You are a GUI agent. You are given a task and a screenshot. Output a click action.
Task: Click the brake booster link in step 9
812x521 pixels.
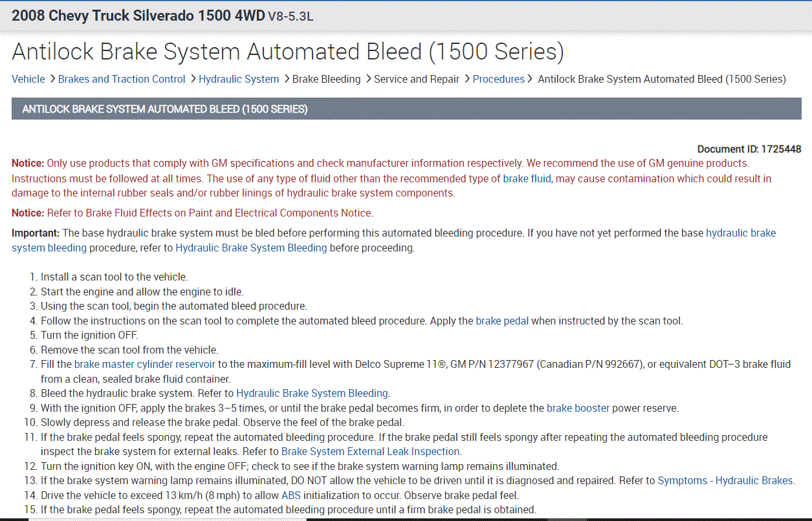pyautogui.click(x=578, y=408)
